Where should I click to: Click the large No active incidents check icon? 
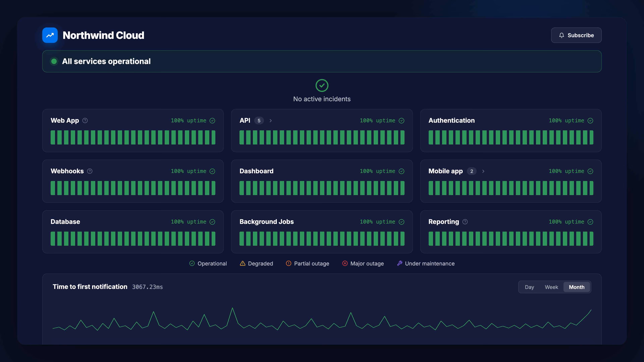pyautogui.click(x=322, y=85)
